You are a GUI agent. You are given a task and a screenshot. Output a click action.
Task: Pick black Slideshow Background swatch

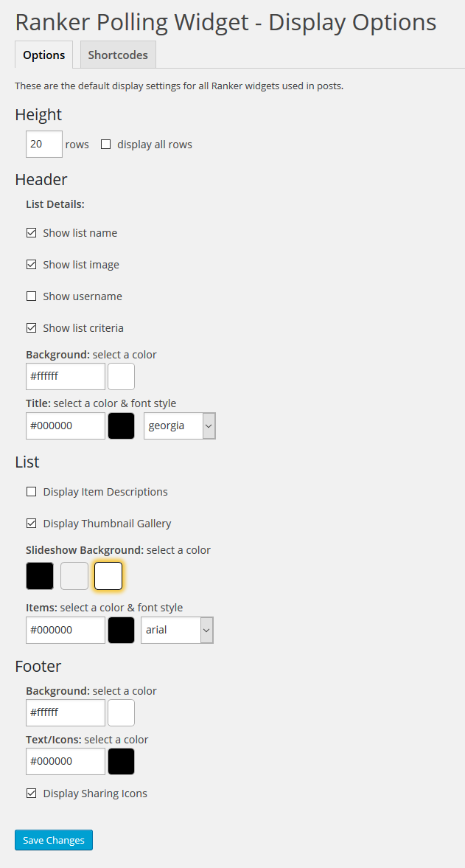point(40,576)
